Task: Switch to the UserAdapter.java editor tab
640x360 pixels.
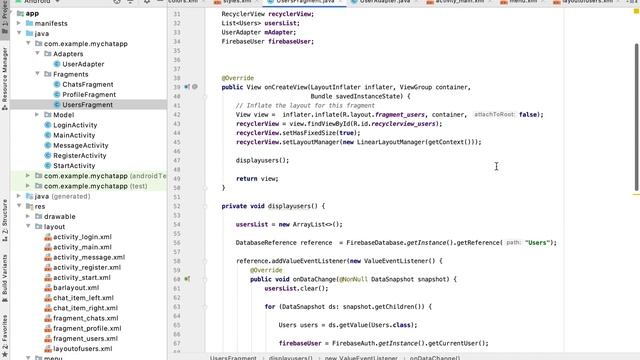Action: pyautogui.click(x=384, y=2)
